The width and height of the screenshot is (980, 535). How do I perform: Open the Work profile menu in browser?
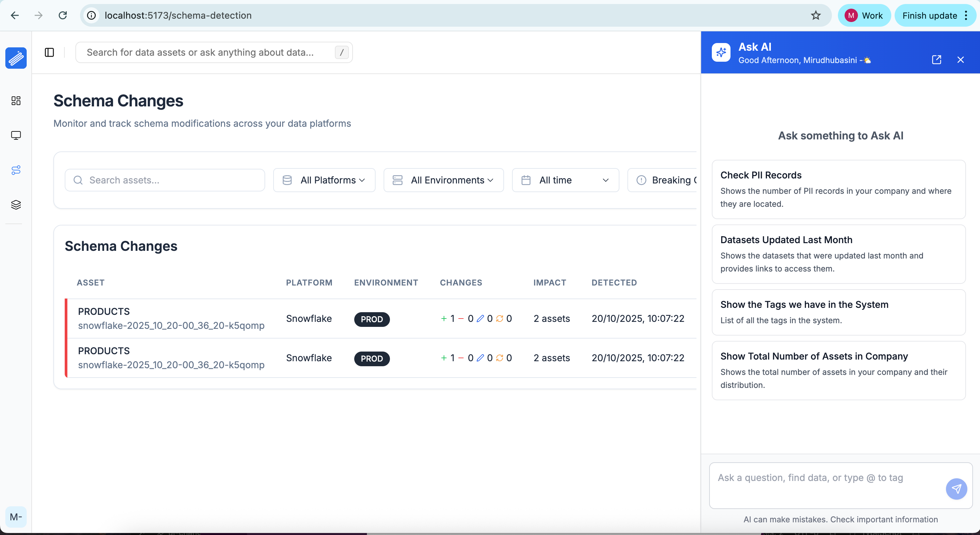click(864, 16)
